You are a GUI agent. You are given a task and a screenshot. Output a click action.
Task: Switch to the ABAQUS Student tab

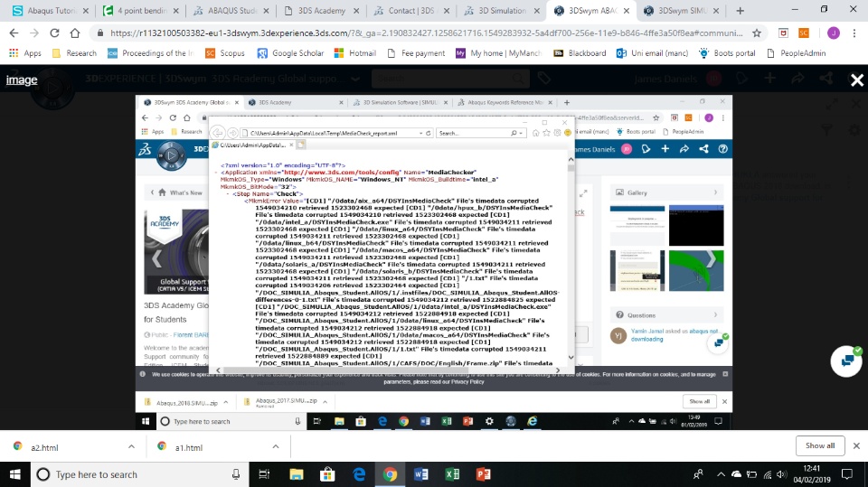tap(231, 11)
